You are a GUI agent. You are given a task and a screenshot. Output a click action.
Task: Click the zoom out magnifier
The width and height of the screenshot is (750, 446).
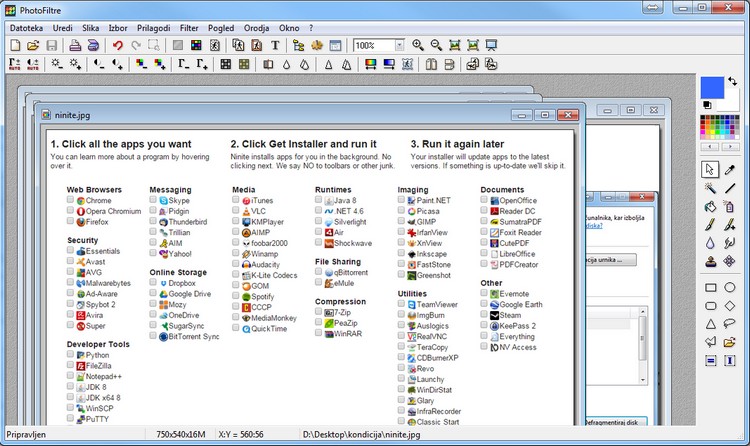pos(436,45)
